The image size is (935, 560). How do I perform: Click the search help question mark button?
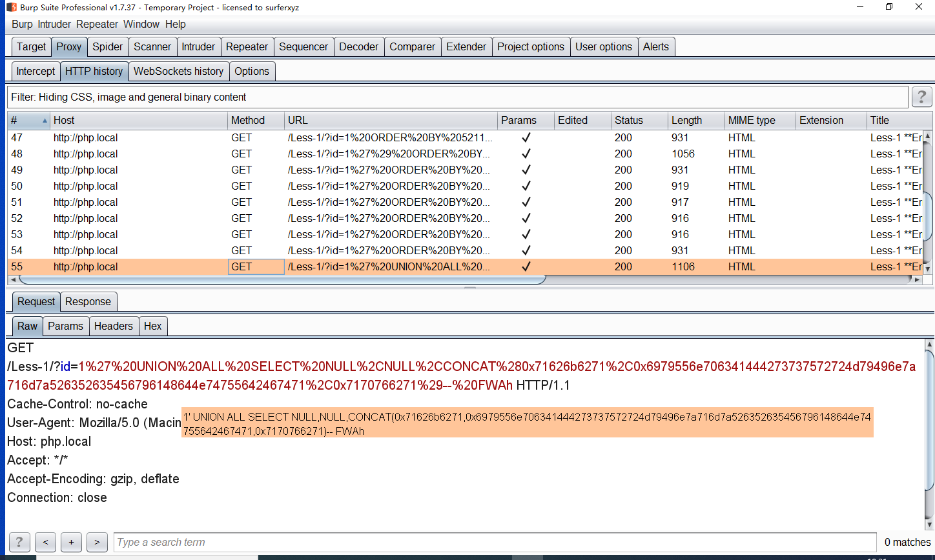click(19, 542)
